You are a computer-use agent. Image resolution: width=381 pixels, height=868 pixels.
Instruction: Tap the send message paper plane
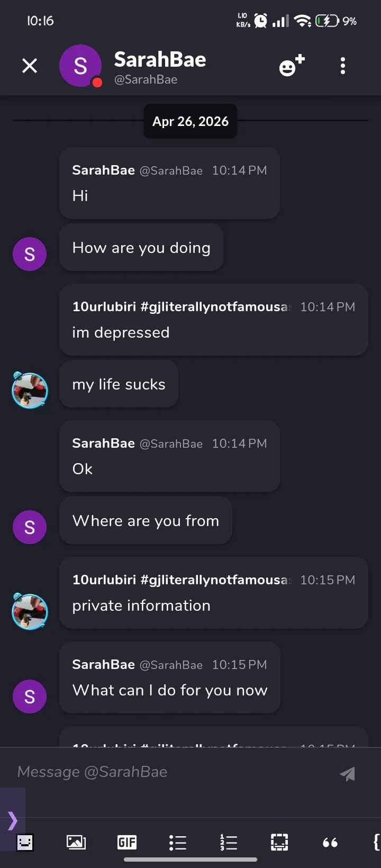coord(347,774)
